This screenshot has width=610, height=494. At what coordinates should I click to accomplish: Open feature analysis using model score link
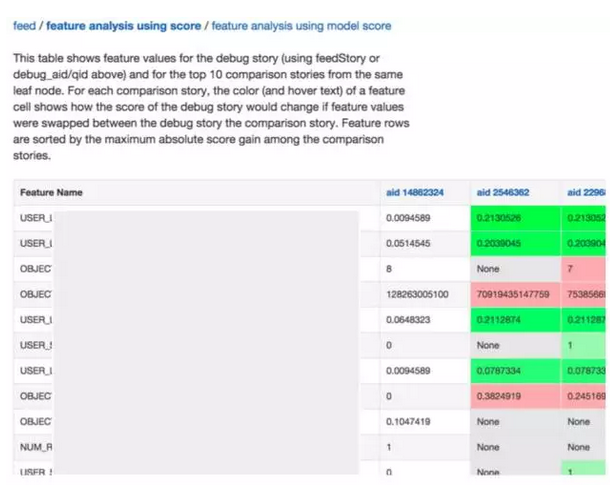tap(301, 26)
